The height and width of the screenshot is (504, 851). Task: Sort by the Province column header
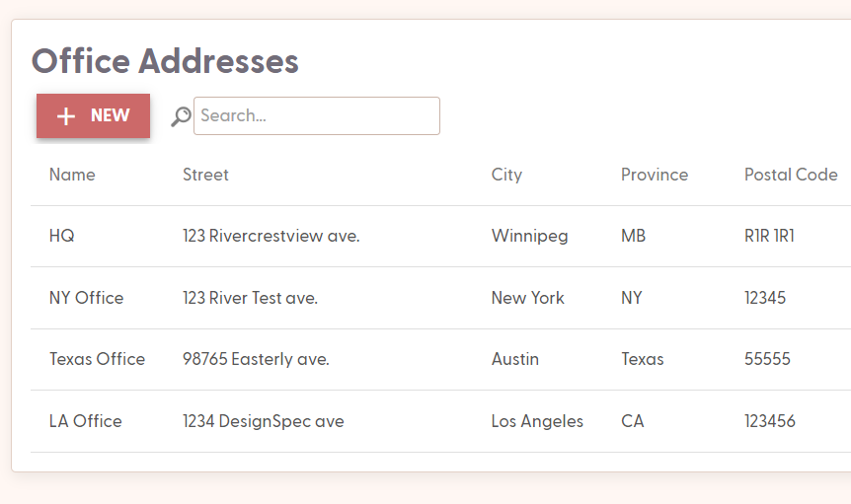(655, 175)
